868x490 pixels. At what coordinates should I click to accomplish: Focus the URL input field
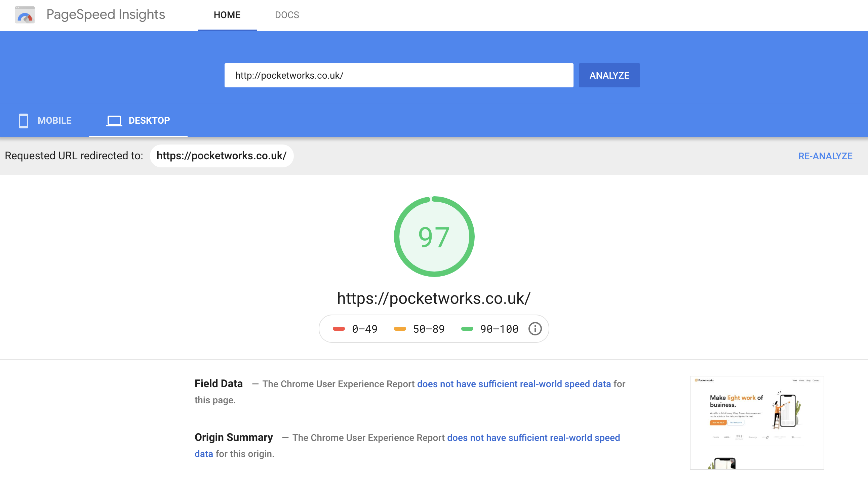click(x=399, y=75)
